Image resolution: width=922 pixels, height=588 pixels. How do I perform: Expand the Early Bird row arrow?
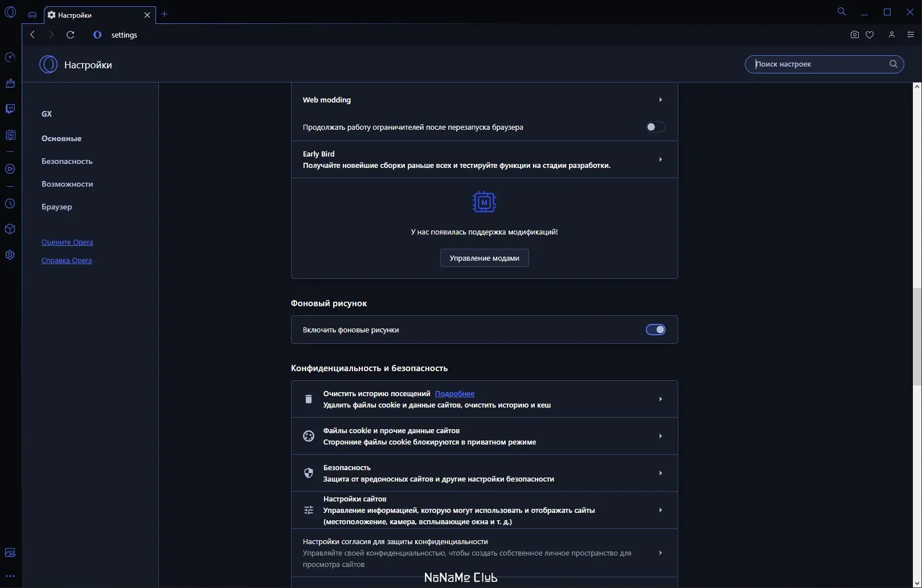(661, 159)
